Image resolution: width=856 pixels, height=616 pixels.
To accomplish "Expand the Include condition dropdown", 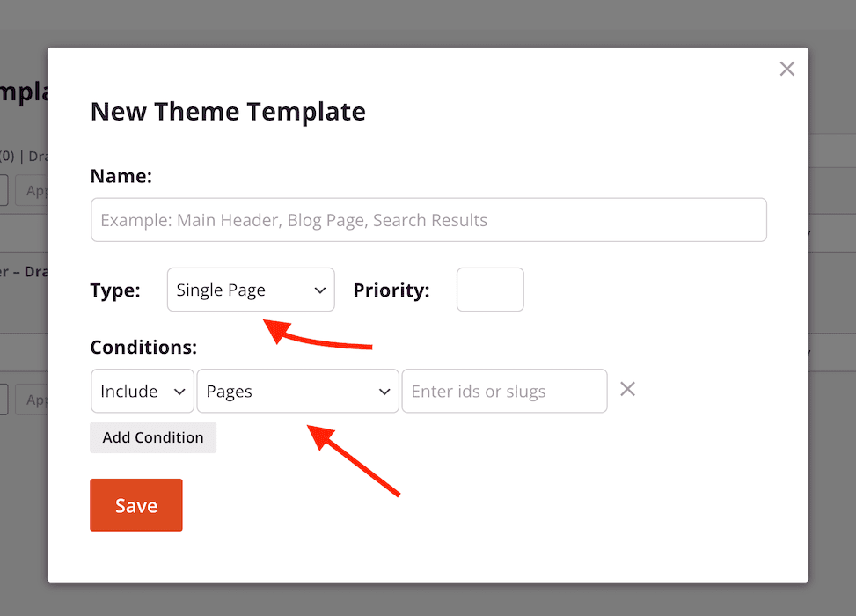I will [x=142, y=391].
